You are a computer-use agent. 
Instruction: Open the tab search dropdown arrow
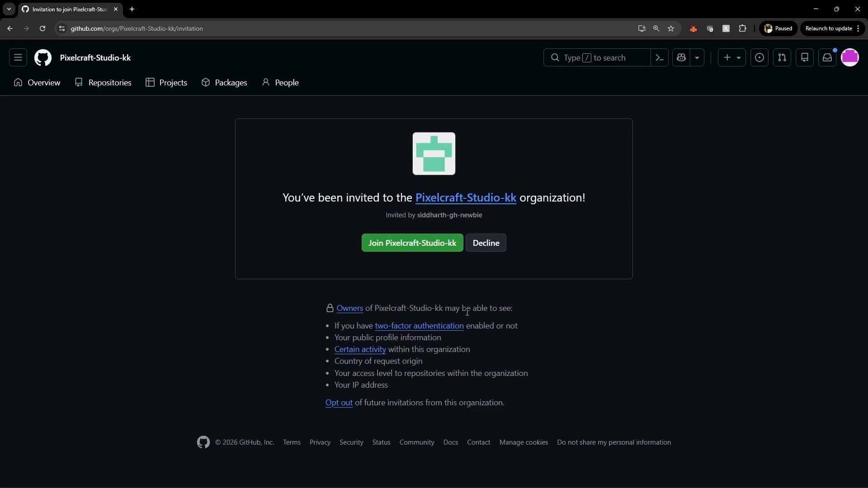point(9,9)
